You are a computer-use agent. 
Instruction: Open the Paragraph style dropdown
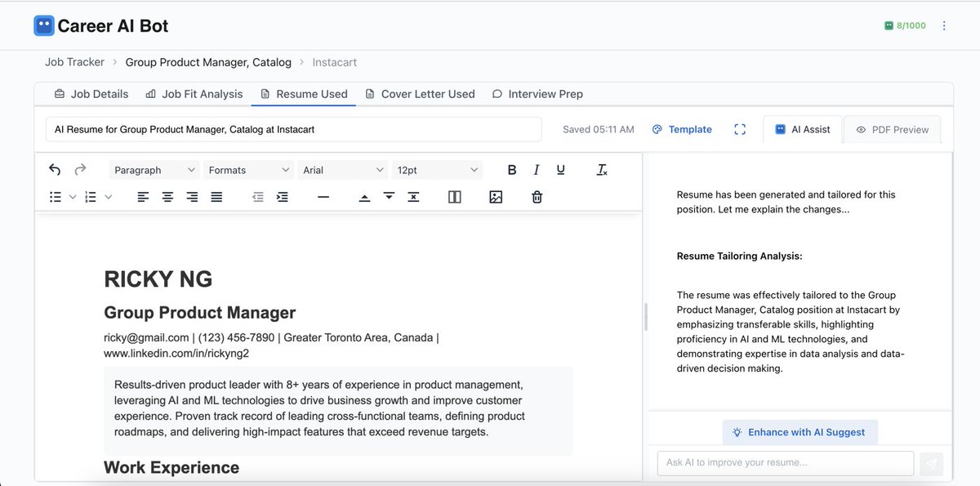pos(155,170)
